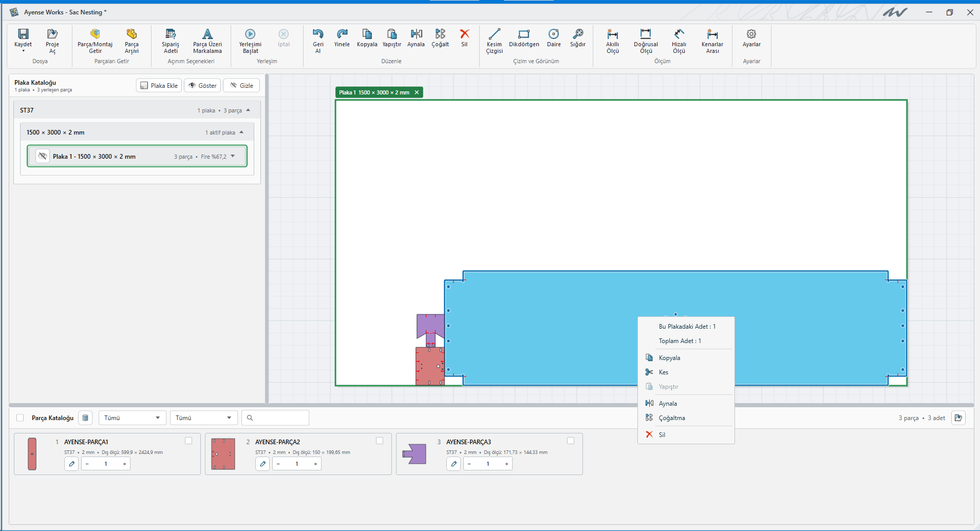Open second Tümü filter dropdown
Viewport: 980px width, 531px height.
pyautogui.click(x=204, y=418)
